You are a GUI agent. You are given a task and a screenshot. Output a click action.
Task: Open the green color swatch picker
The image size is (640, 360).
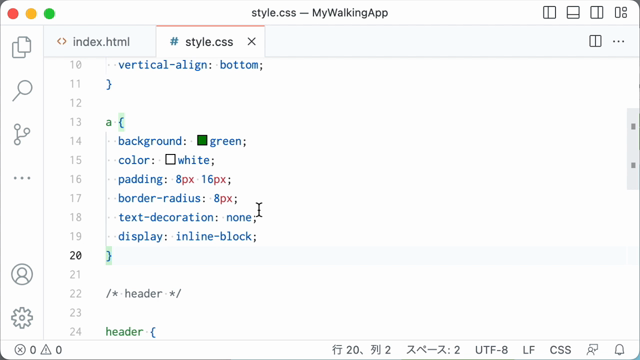[x=202, y=140]
